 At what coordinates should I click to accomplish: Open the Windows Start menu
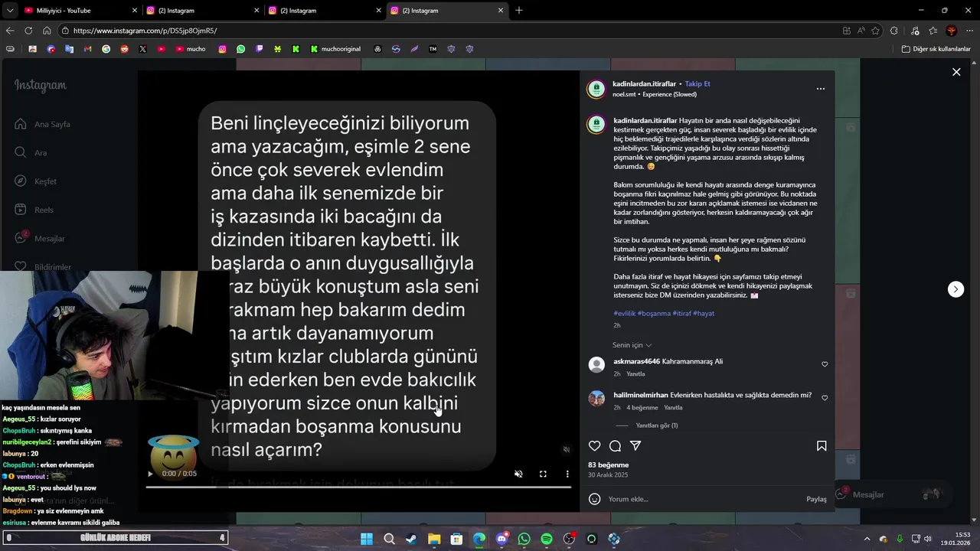tap(367, 539)
